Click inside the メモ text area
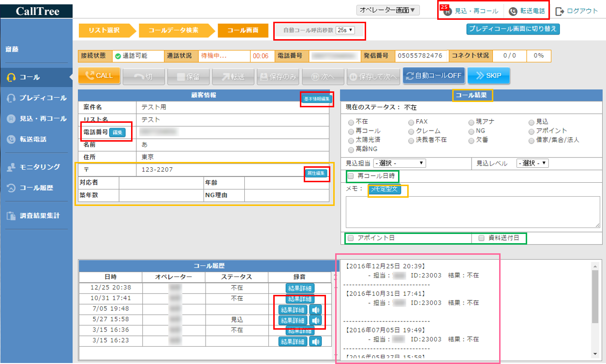 pyautogui.click(x=472, y=211)
